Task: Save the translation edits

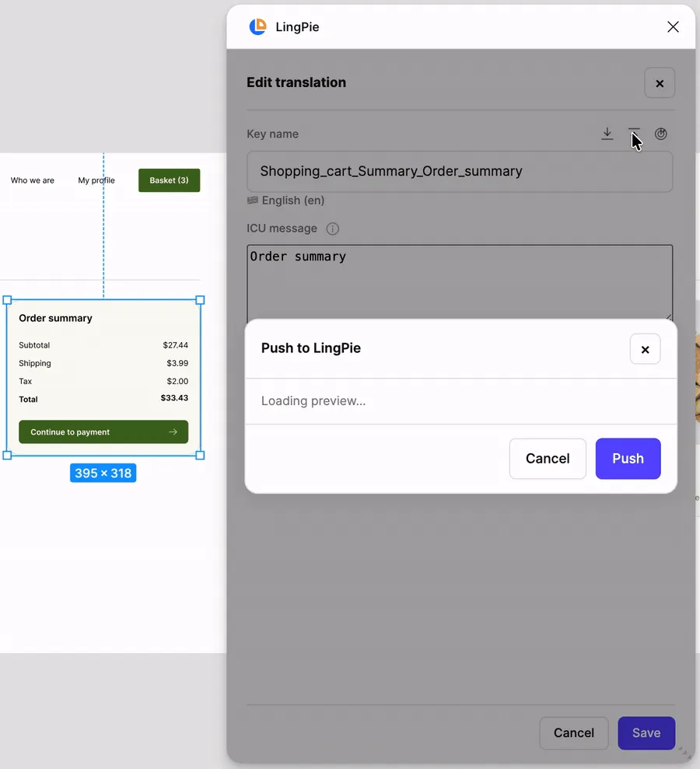Action: 646,732
